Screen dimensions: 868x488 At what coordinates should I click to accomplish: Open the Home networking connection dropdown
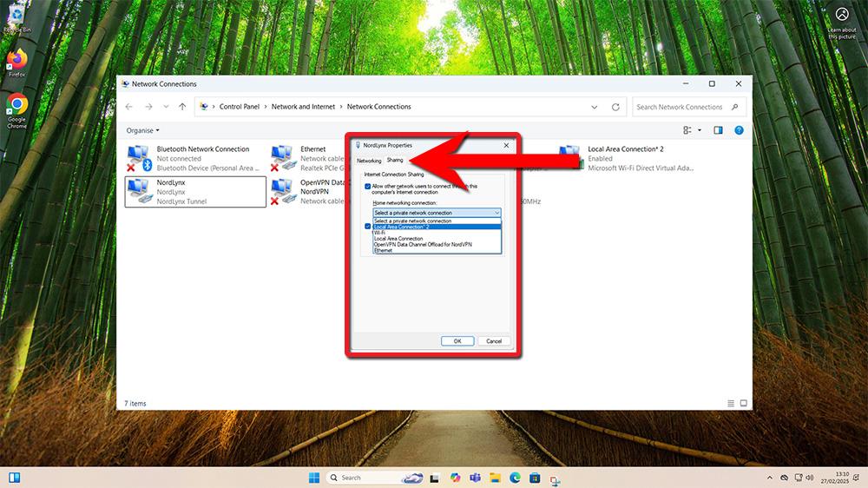tap(437, 213)
